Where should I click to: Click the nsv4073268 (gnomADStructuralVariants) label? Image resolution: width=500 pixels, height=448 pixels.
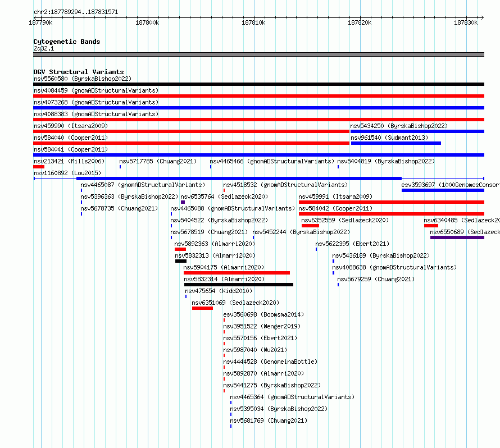tap(96, 102)
